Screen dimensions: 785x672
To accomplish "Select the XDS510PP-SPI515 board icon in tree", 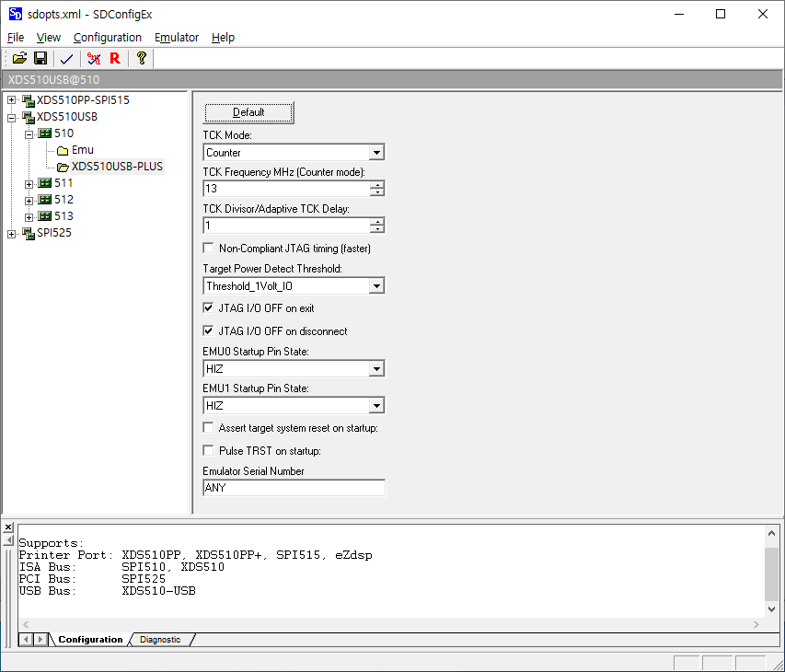I will tap(29, 100).
